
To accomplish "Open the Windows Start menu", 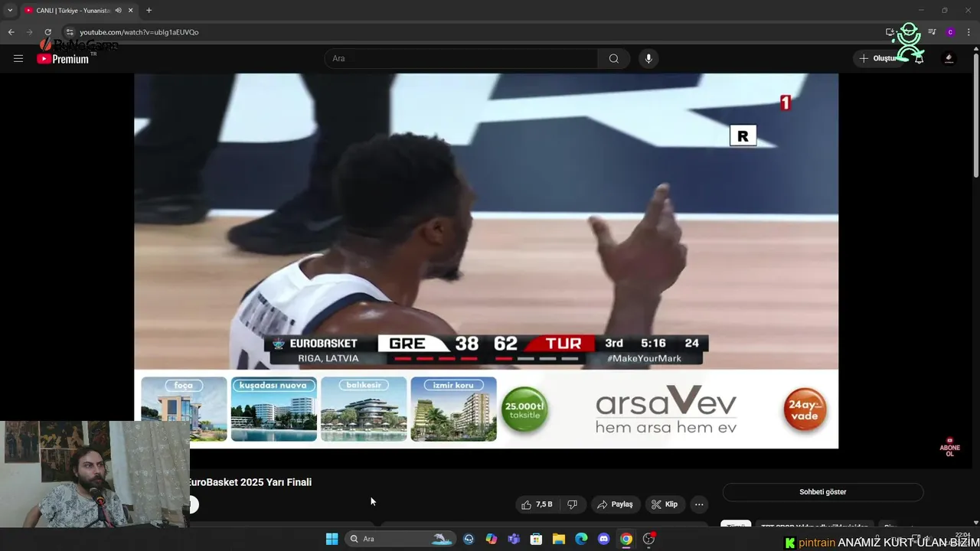I will point(332,539).
